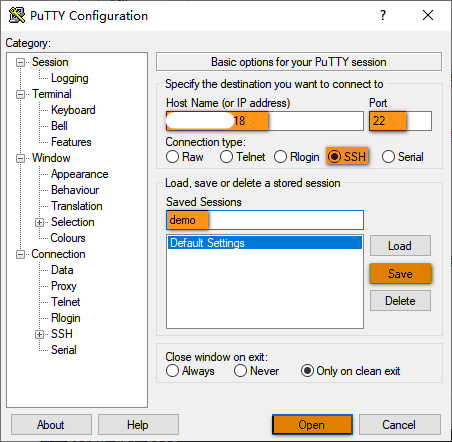Click the Saved Sessions name field
Screen dimensions: 452x442
(x=265, y=220)
